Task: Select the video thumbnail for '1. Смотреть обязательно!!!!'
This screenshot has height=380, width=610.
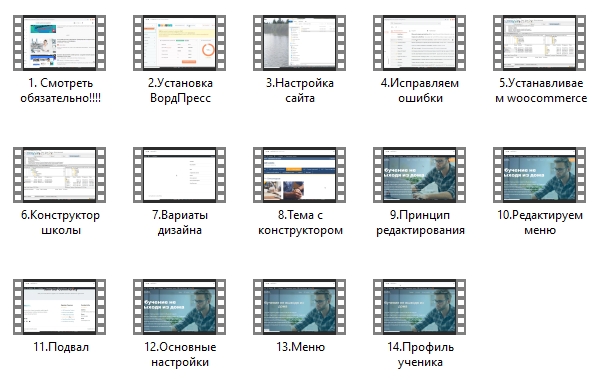Action: tap(60, 43)
